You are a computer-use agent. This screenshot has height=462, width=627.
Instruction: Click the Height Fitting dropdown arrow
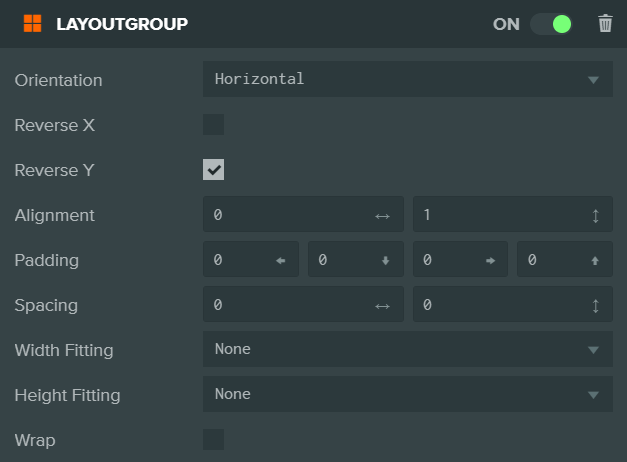click(593, 395)
